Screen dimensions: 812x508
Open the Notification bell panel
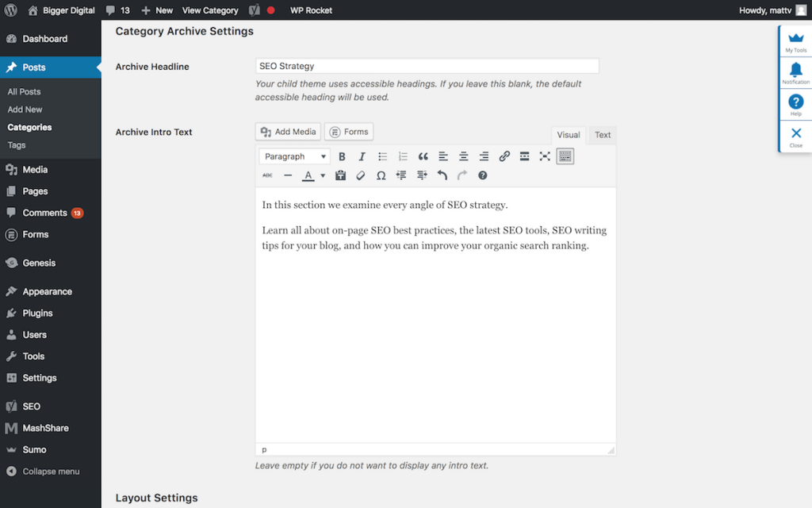[796, 73]
